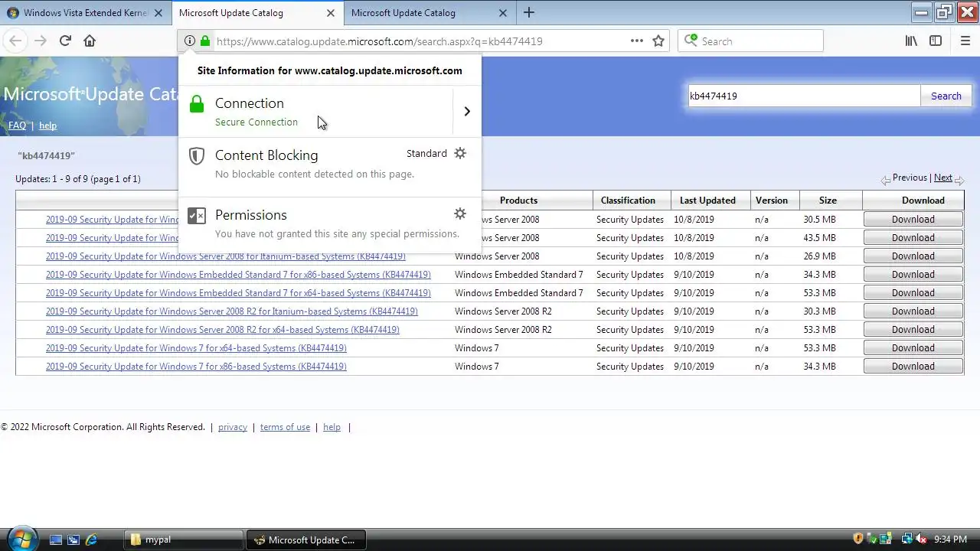Click the Forward navigation arrow

click(x=41, y=41)
